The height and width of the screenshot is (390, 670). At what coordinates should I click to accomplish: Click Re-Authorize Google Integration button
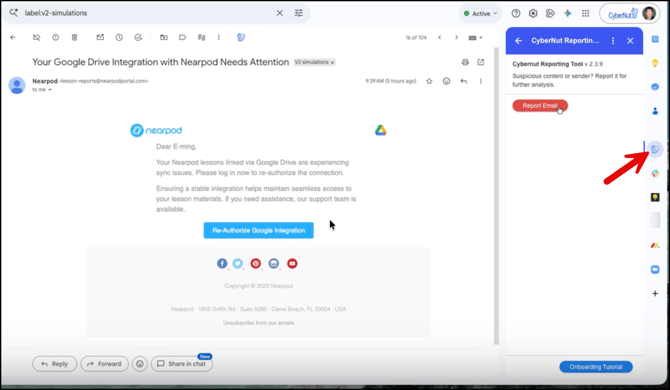pyautogui.click(x=259, y=230)
